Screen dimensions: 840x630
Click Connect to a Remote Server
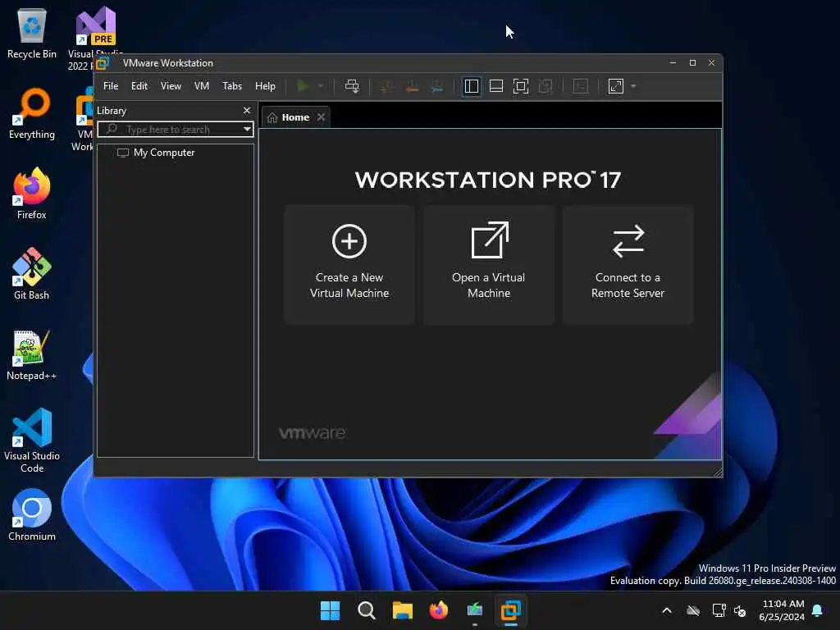628,265
